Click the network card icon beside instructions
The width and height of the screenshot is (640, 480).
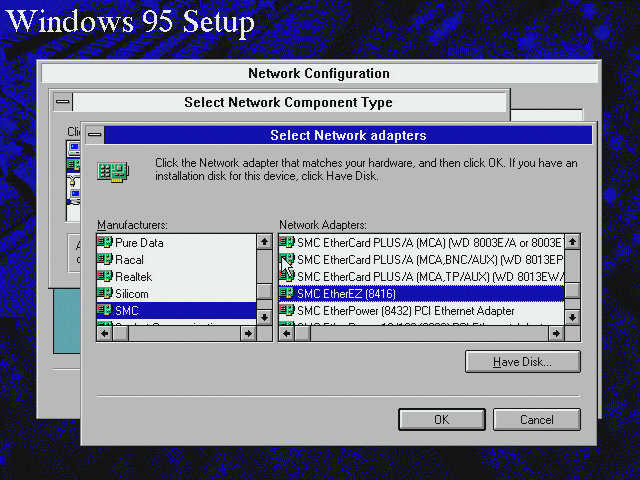pyautogui.click(x=113, y=172)
